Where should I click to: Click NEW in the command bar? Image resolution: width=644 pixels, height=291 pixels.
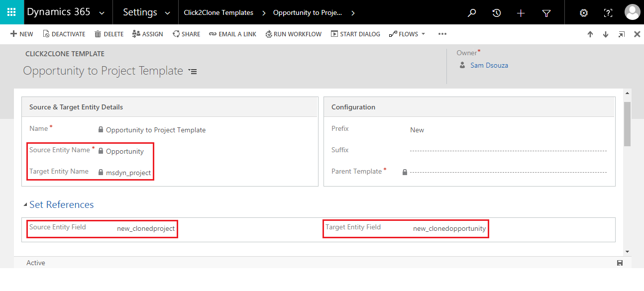point(22,34)
